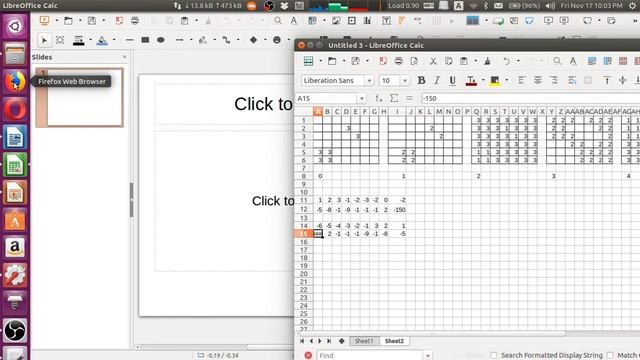This screenshot has width=640, height=360.
Task: Select slide 1 thumbnail in Impress Slides panel
Action: (x=85, y=97)
